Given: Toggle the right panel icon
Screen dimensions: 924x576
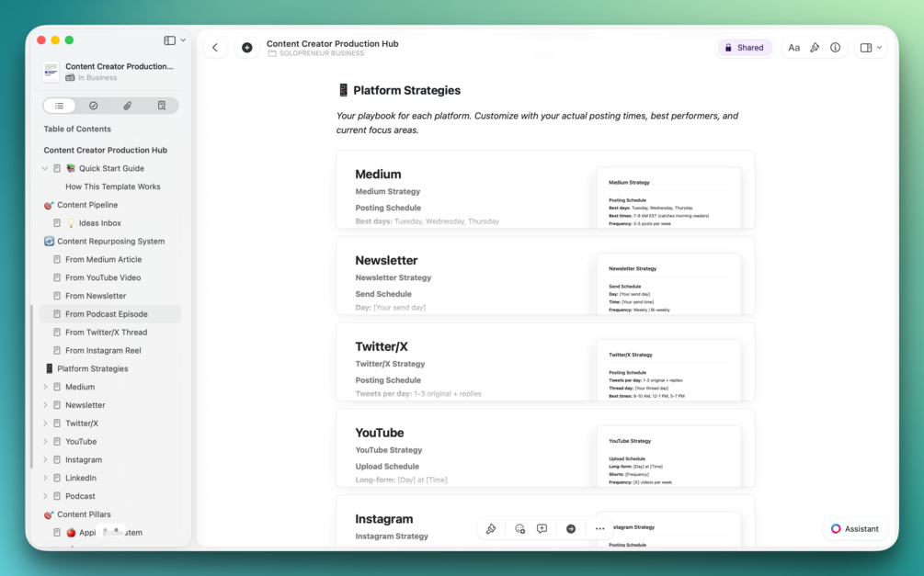Looking at the screenshot, I should tap(866, 48).
